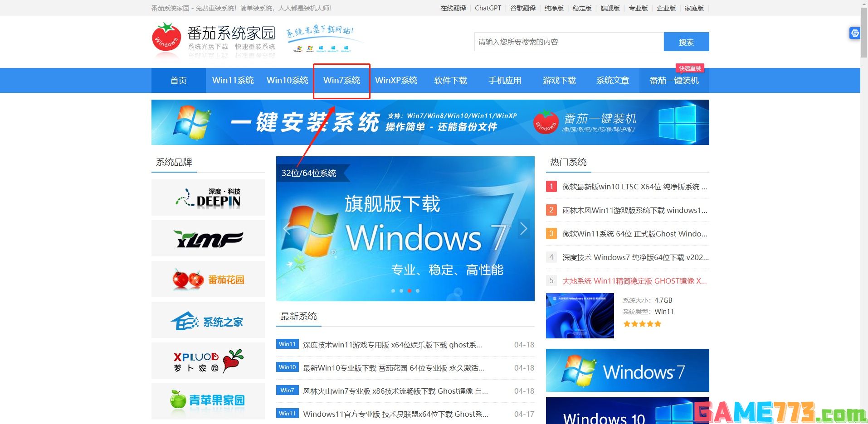Open 风林火山win7专业版 x86 article link
Image resolution: width=868 pixels, height=424 pixels.
click(395, 391)
